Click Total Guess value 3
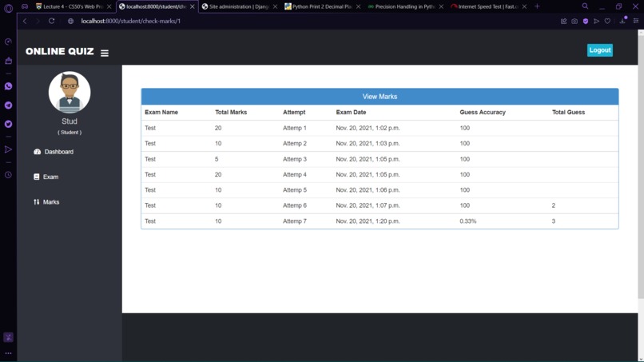The width and height of the screenshot is (644, 362). click(553, 221)
